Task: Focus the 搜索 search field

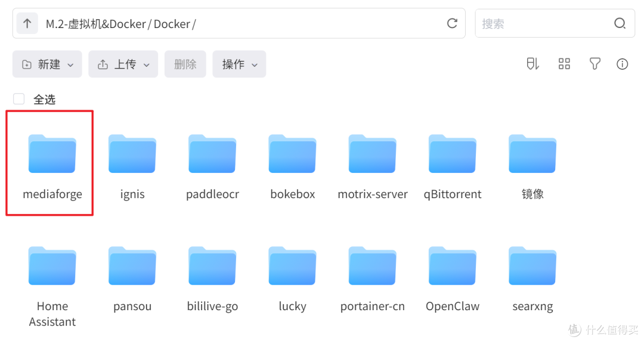Action: (x=555, y=23)
